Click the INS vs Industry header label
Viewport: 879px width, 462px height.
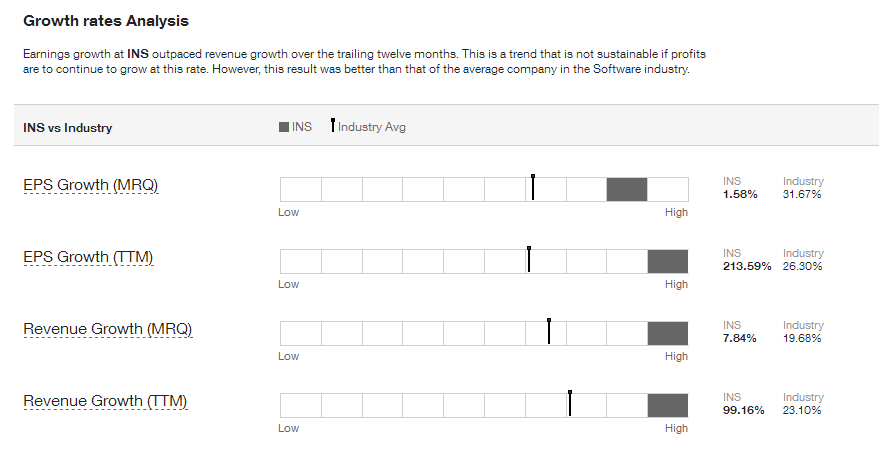pyautogui.click(x=68, y=128)
